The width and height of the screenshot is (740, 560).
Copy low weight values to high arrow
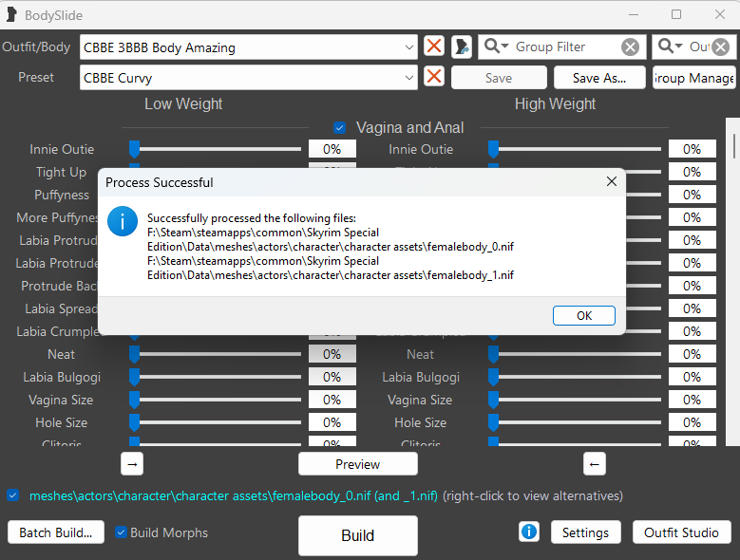(132, 464)
